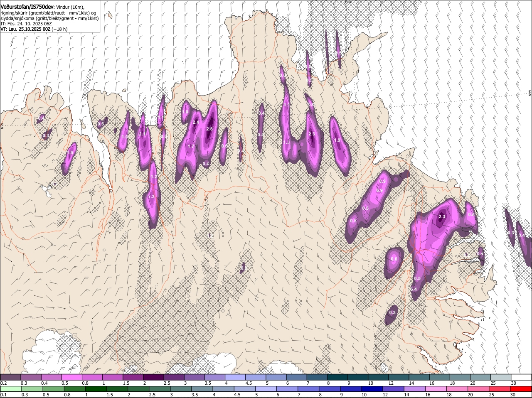Screen dimensions: 532x398
Task: Select the top legend swatch for 12–14
Action: pyautogui.click(x=399, y=377)
